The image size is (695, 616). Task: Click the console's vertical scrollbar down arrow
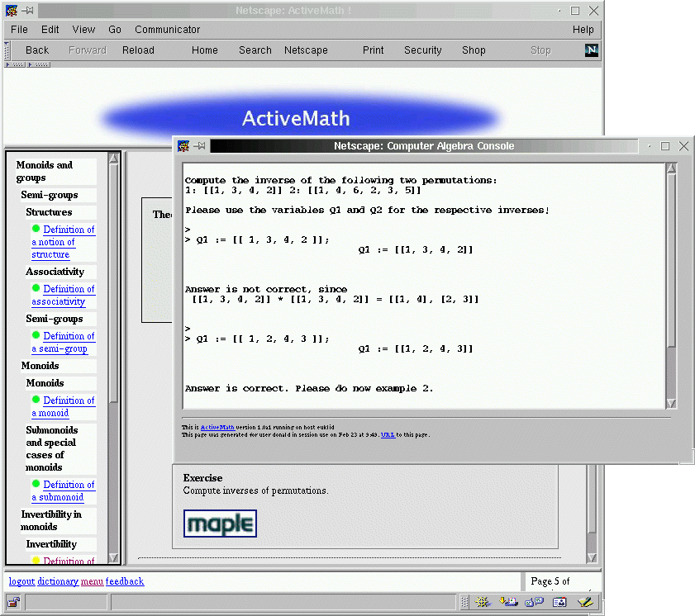click(671, 403)
